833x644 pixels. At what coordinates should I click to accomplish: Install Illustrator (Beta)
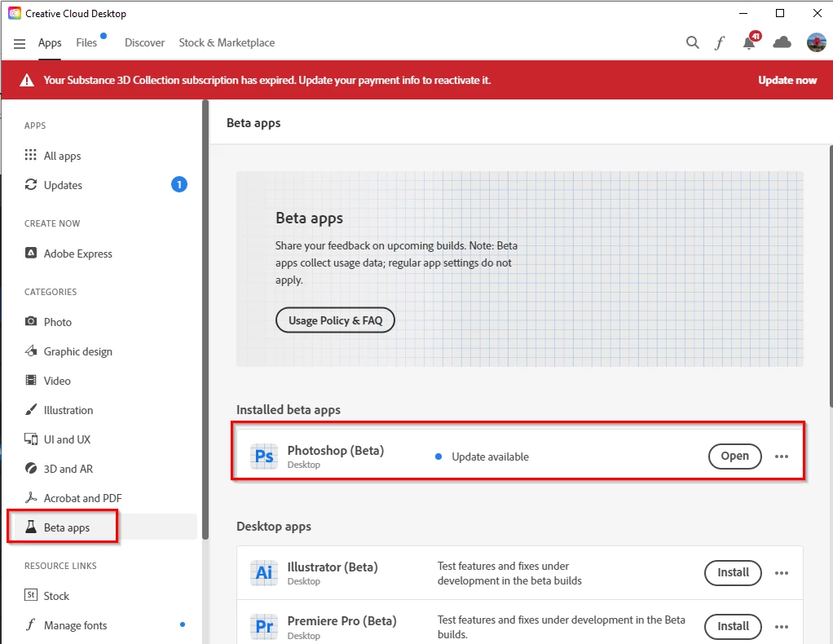[x=733, y=573]
